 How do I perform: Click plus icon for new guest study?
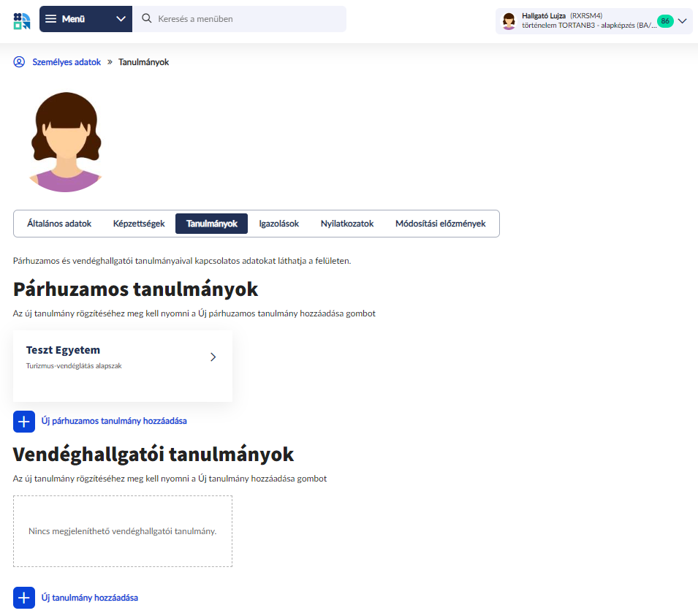pyautogui.click(x=24, y=598)
